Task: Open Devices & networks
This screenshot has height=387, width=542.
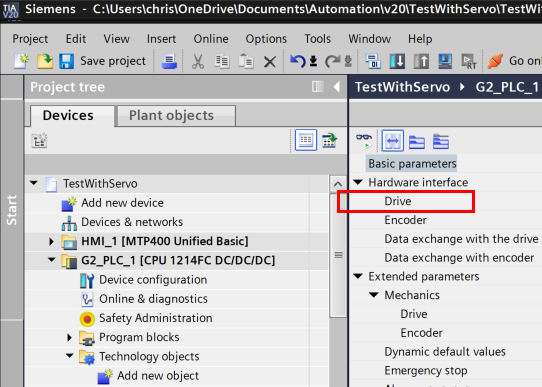Action: 132,222
